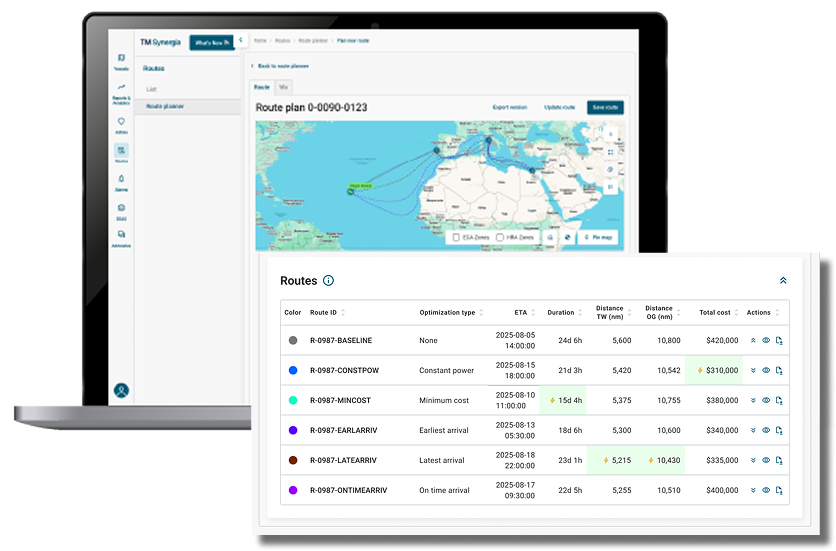The height and width of the screenshot is (551, 836).
Task: Switch to the Route tab
Action: pyautogui.click(x=261, y=88)
